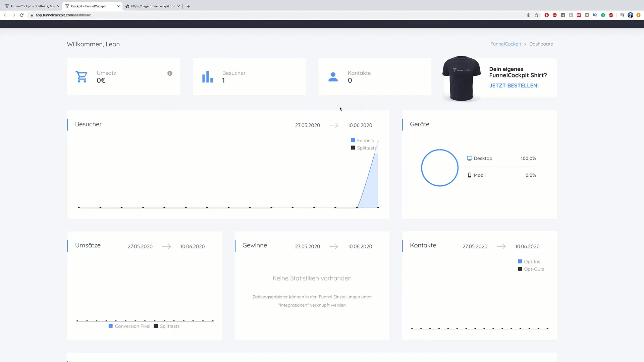Click the Kontakte person icon

coord(333,77)
